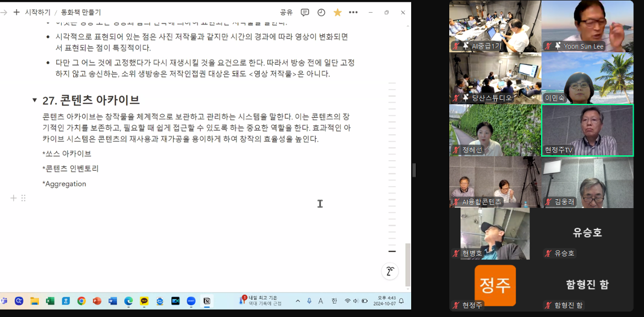
Task: Go to 시작하기 in the breadcrumb
Action: pos(37,12)
